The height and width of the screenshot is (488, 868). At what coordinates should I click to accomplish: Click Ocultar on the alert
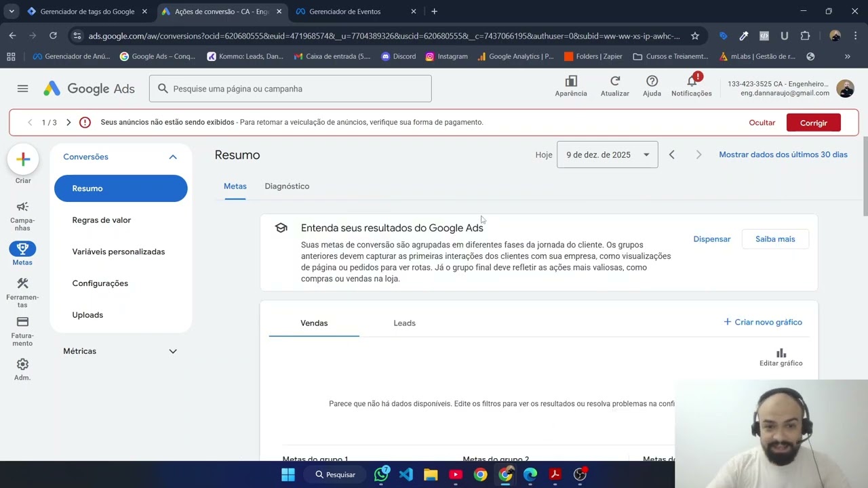click(762, 123)
